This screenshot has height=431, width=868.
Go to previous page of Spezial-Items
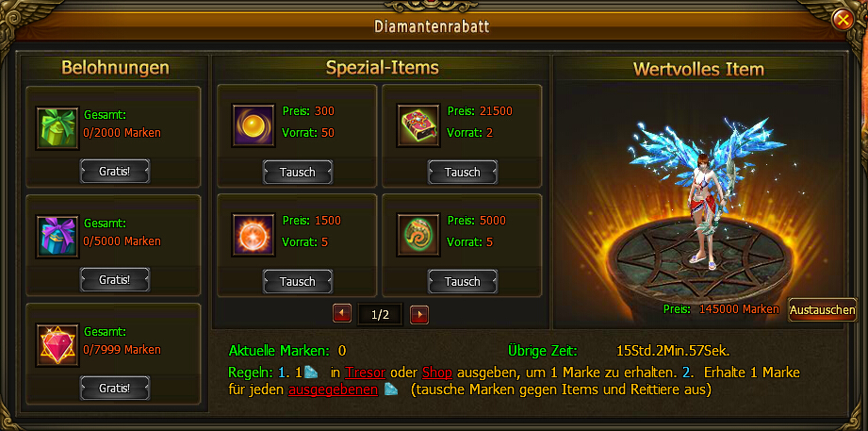point(342,315)
